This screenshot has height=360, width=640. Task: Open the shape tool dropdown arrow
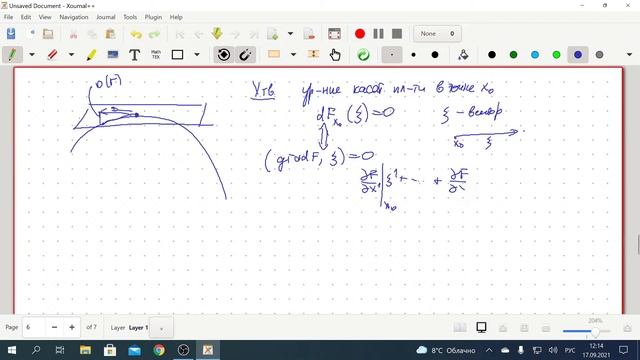click(197, 55)
